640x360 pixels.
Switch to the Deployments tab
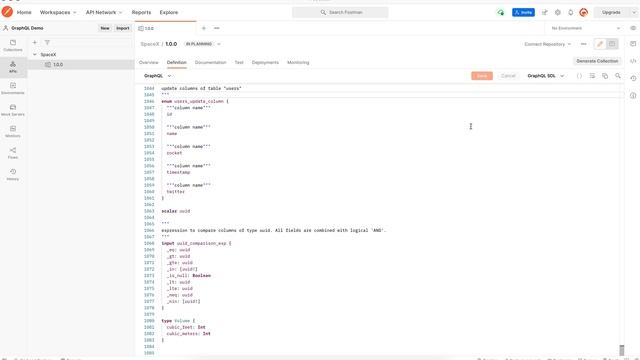tap(265, 62)
